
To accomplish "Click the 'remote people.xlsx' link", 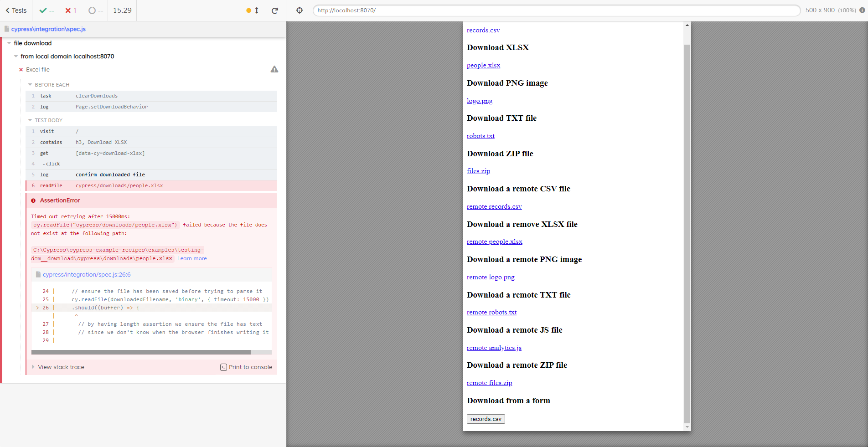I will tap(495, 241).
